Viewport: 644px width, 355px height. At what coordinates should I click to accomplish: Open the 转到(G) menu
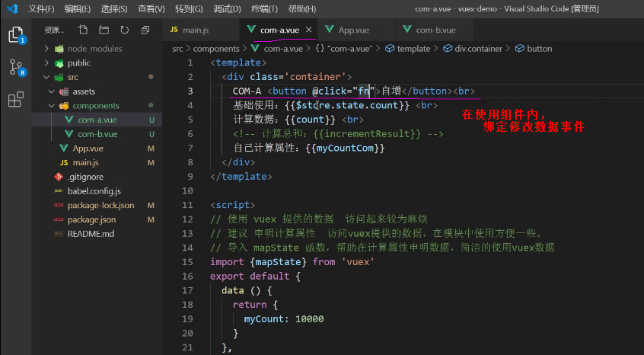pos(189,8)
